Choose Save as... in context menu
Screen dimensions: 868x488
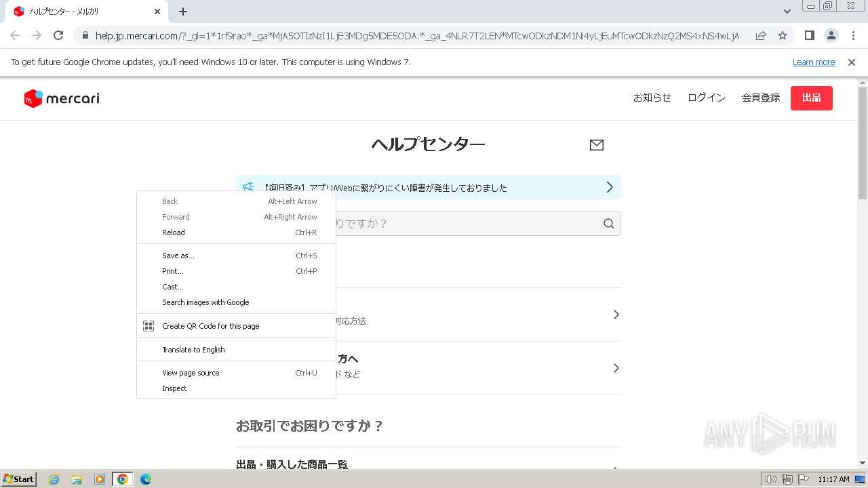coord(236,256)
